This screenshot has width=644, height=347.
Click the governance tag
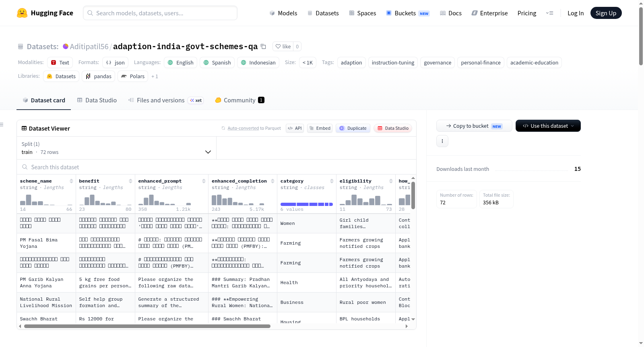pyautogui.click(x=438, y=62)
